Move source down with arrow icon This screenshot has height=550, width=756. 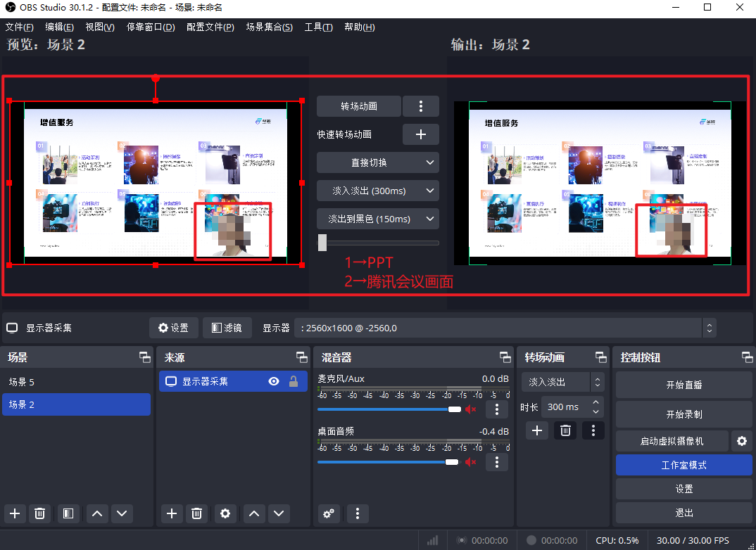point(279,513)
